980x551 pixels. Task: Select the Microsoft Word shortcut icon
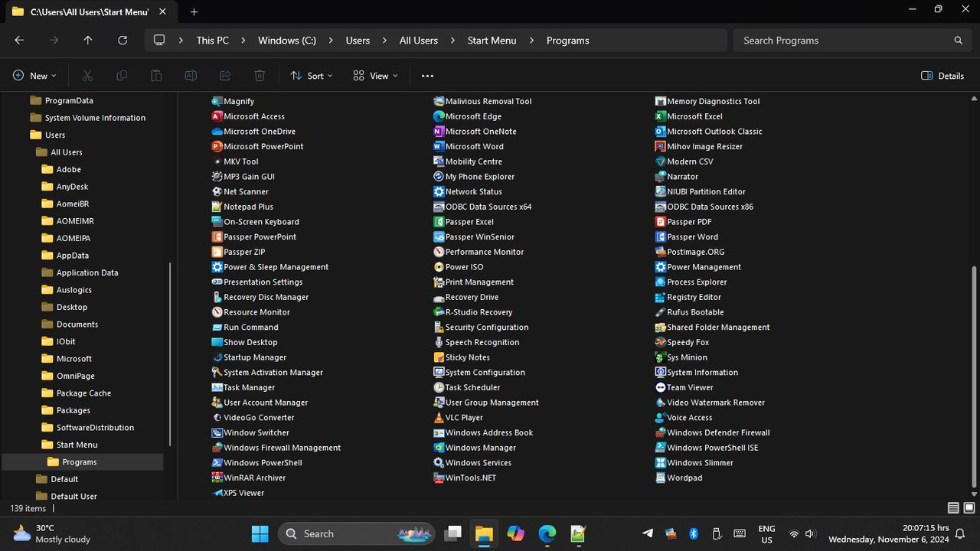pos(439,146)
